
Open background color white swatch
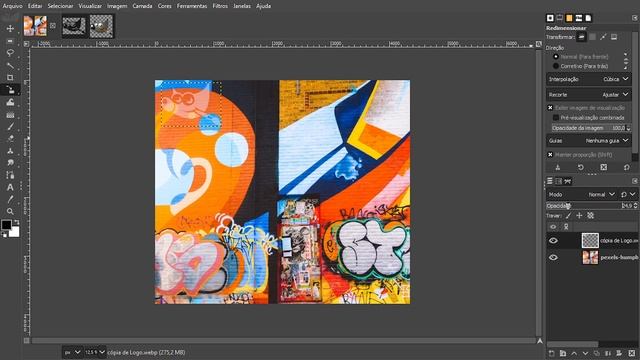pos(15,233)
